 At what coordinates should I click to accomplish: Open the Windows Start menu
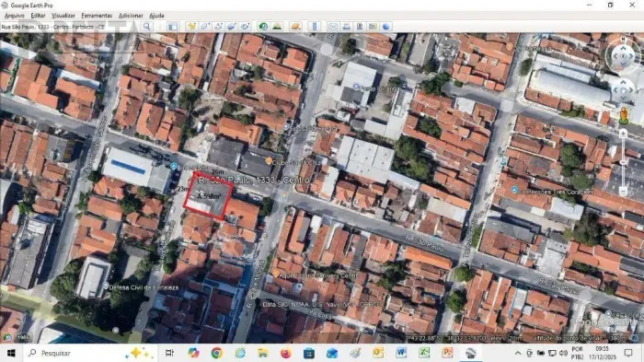click(11, 353)
